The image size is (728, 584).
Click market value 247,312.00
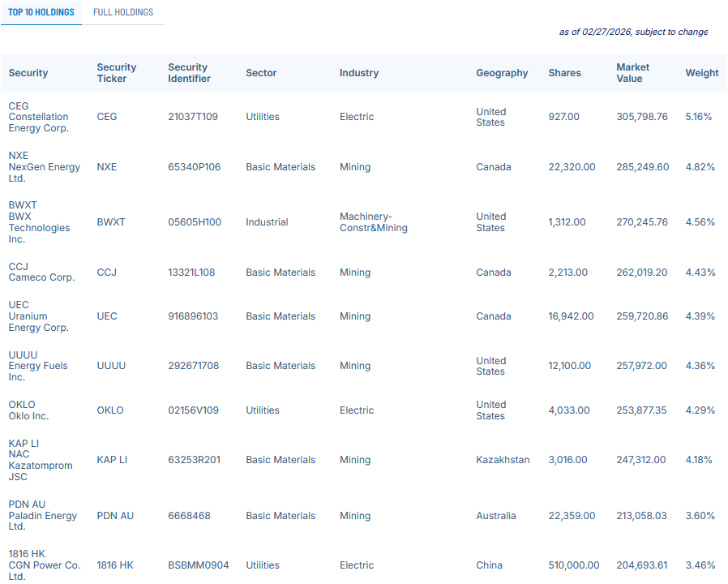640,459
